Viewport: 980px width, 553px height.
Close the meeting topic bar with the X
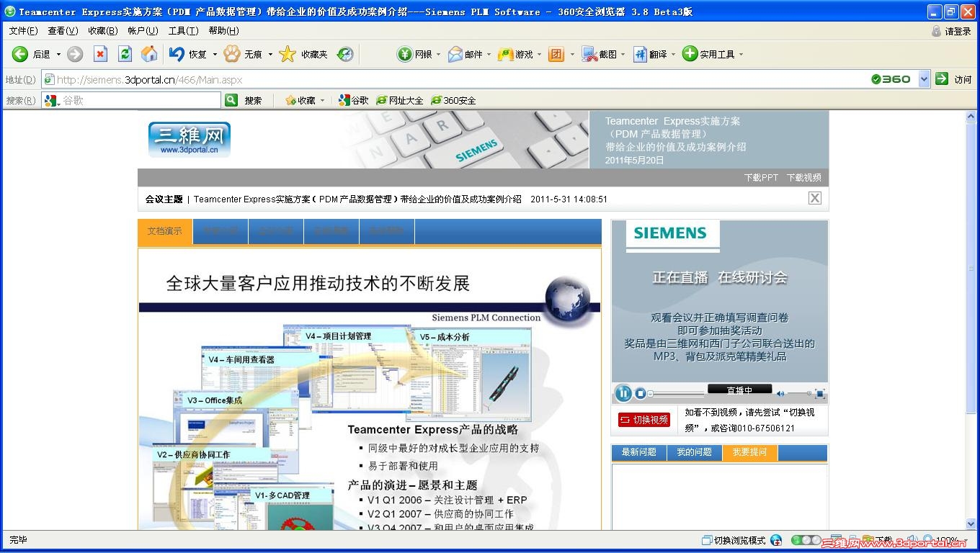[x=815, y=198]
